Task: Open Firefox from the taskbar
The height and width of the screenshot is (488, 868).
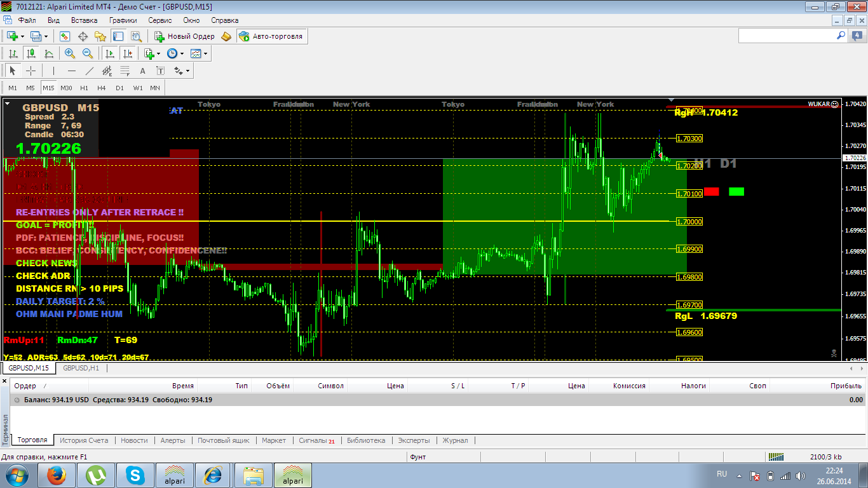Action: [x=57, y=475]
